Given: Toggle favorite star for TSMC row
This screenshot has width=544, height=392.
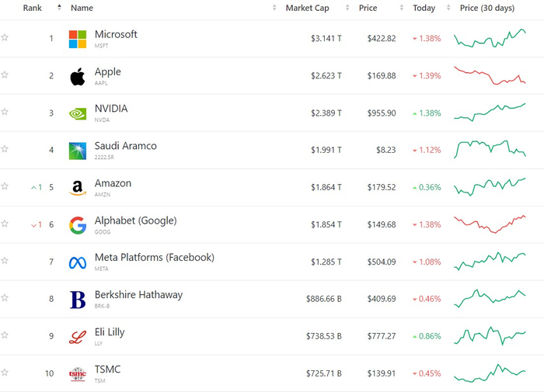Looking at the screenshot, I should click(5, 373).
